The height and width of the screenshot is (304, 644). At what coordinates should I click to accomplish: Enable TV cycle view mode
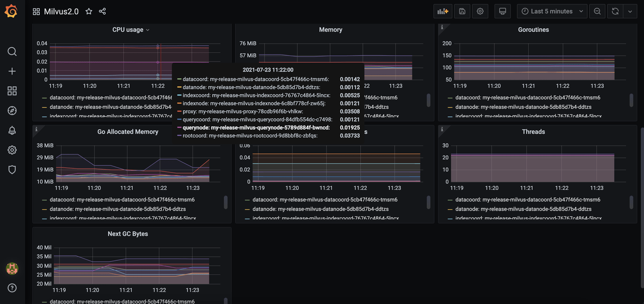coord(502,11)
